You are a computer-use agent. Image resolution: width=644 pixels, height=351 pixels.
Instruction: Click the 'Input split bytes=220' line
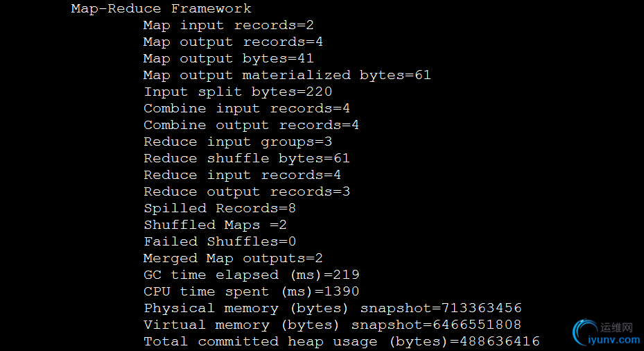(x=238, y=92)
